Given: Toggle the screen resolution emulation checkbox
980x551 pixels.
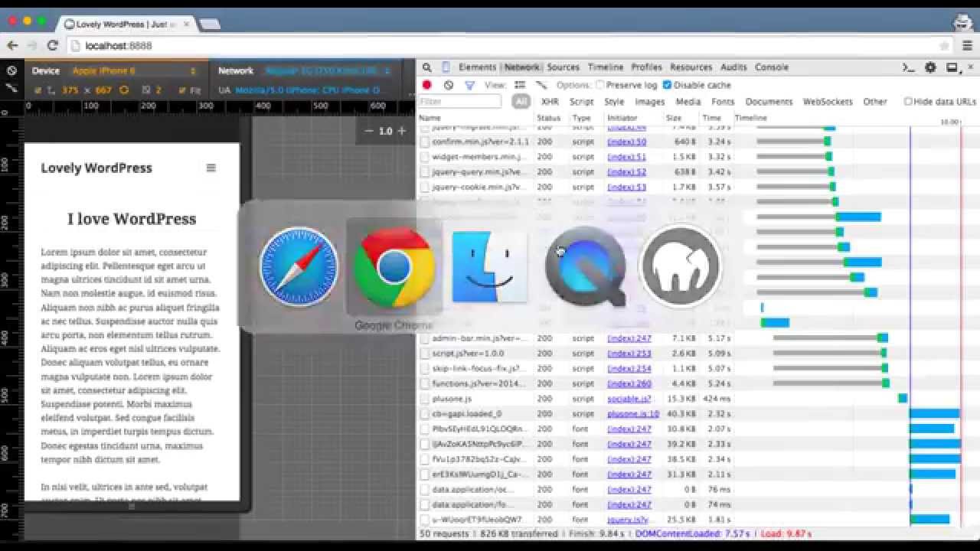Looking at the screenshot, I should click(x=38, y=90).
